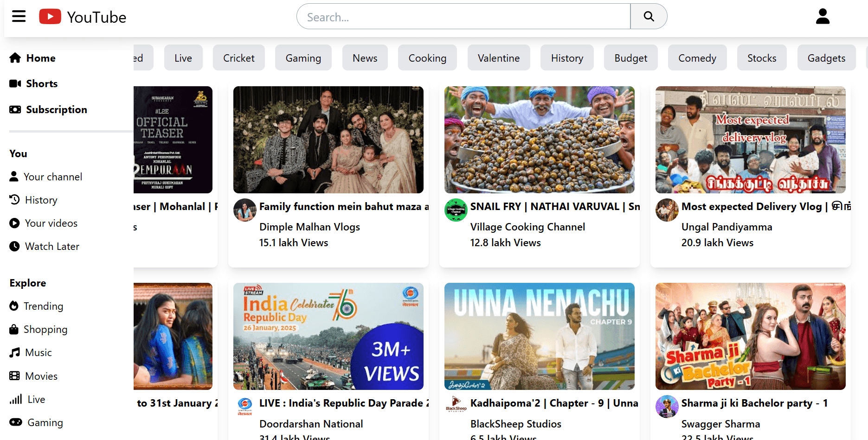Click the Live signal bars icon
The height and width of the screenshot is (440, 868).
[16, 399]
